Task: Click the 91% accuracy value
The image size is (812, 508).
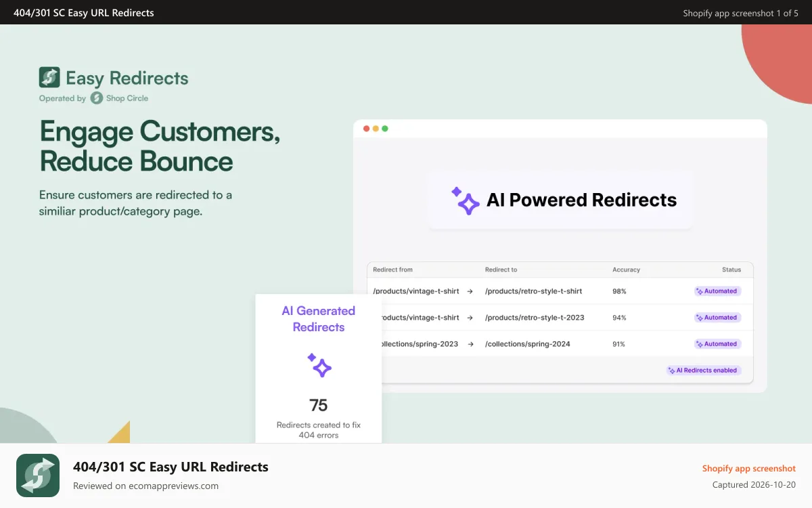Action: [x=619, y=344]
